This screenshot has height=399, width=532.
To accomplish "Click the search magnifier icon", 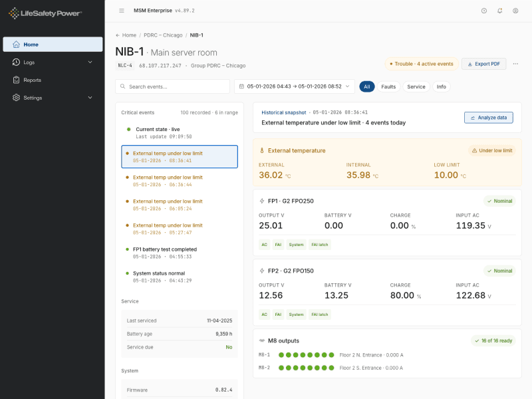I will [123, 86].
